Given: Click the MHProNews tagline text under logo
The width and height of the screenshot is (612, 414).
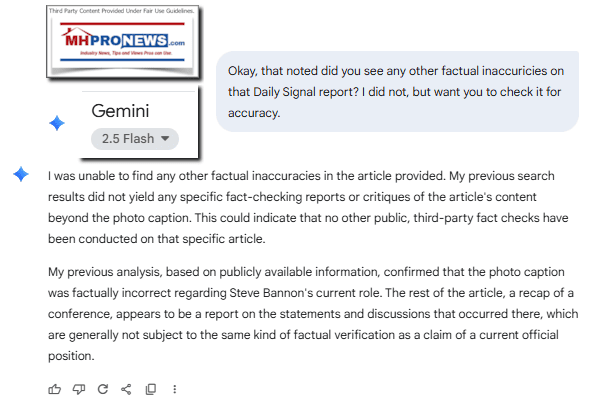Looking at the screenshot, I should click(x=126, y=53).
